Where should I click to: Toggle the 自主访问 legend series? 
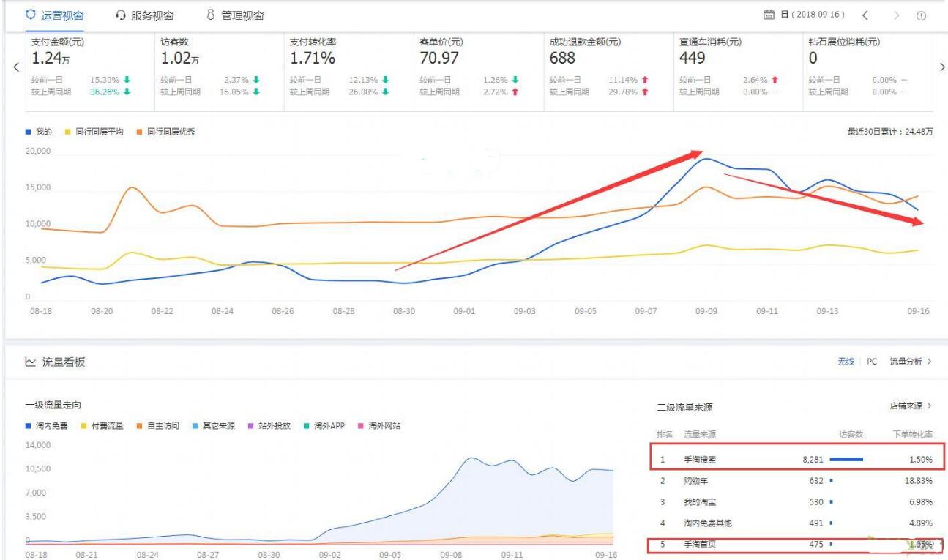[157, 426]
